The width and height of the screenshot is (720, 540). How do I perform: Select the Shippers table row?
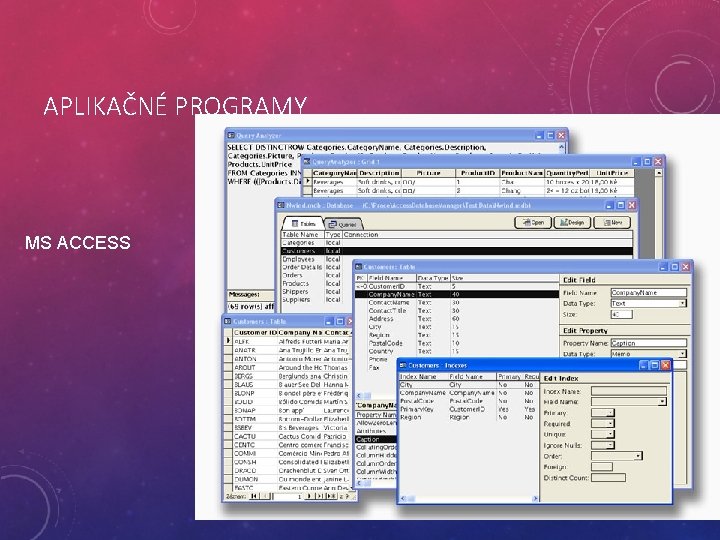[x=317, y=292]
